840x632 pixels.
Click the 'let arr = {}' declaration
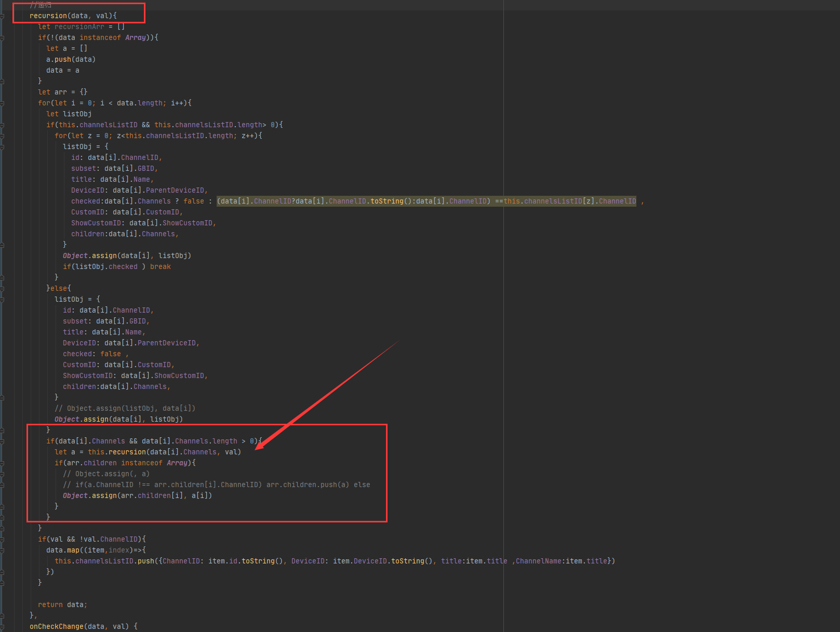63,92
